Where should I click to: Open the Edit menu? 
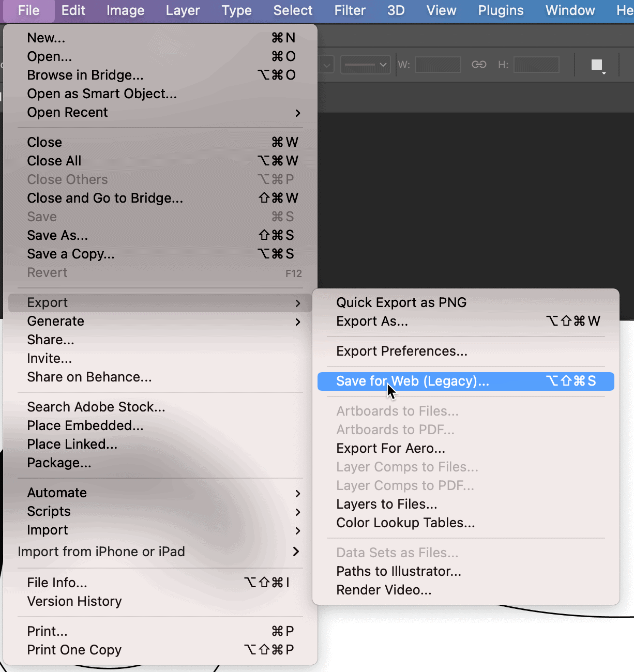coord(73,10)
